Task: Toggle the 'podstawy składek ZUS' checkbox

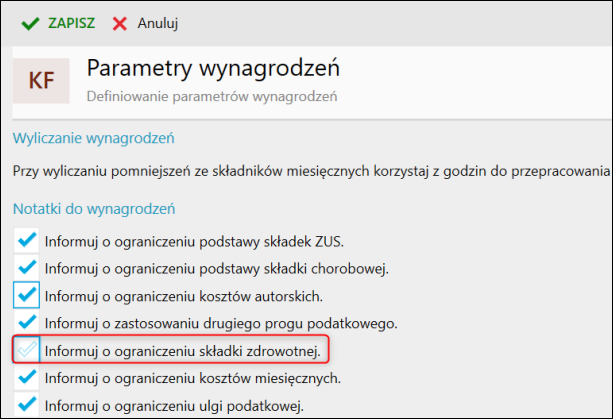Action: (27, 240)
